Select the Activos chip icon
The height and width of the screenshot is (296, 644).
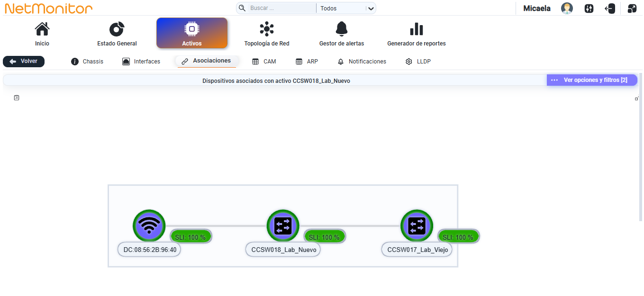[x=192, y=29]
